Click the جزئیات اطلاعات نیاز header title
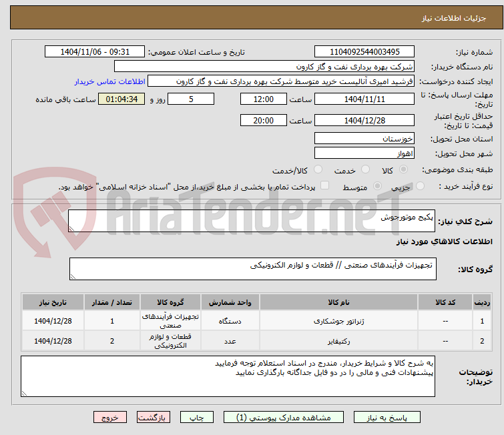The width and height of the screenshot is (504, 435). click(x=453, y=18)
